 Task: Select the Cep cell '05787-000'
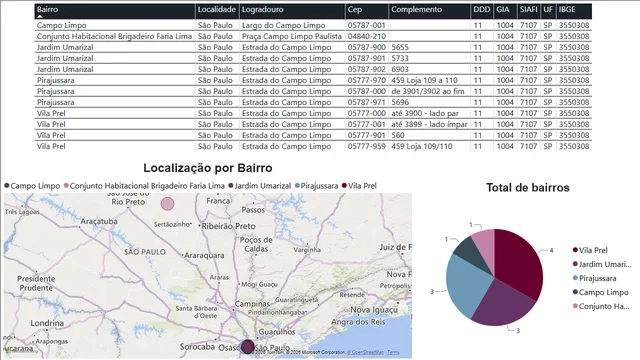[367, 91]
